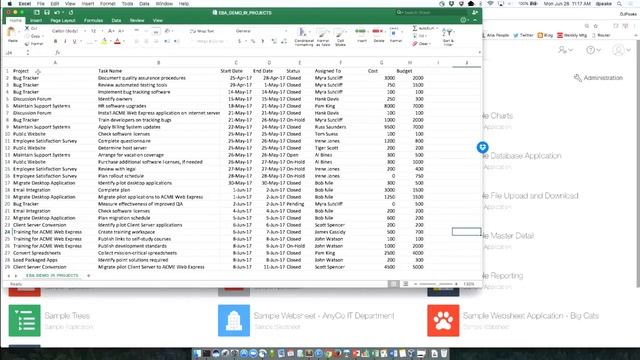Screen dimensions: 640x360
Task: Open Sort & Filter
Action: [x=448, y=36]
